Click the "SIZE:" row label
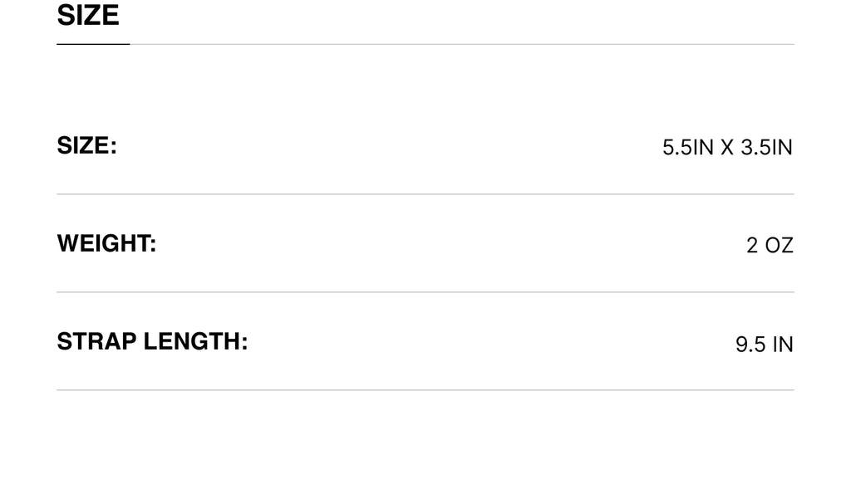Image resolution: width=851 pixels, height=504 pixels. [x=86, y=146]
